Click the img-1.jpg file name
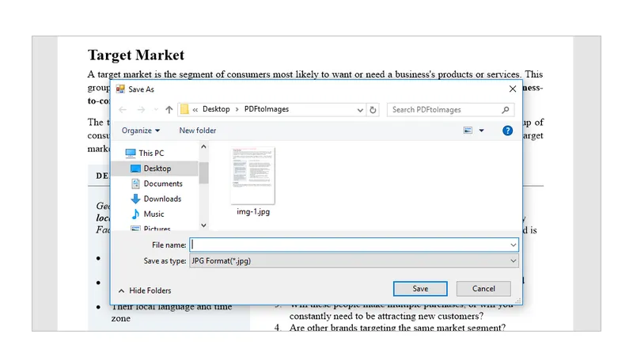 (x=253, y=212)
